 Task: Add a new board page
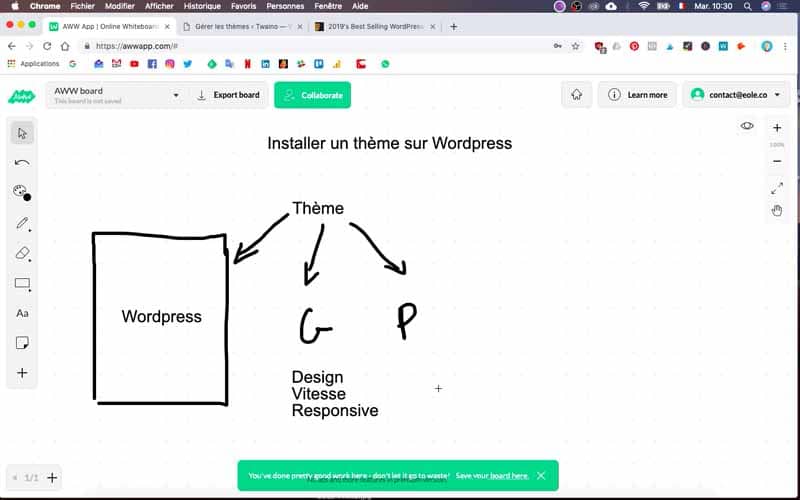point(52,478)
